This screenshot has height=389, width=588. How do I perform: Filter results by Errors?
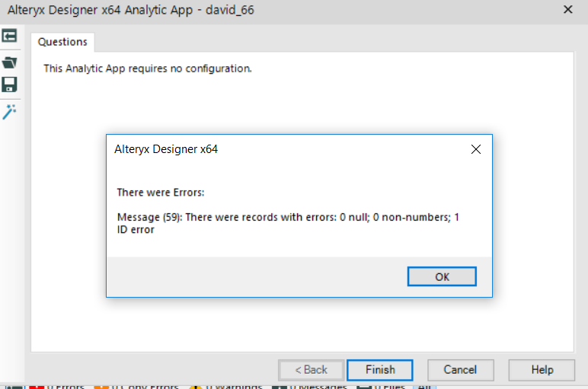click(x=57, y=386)
